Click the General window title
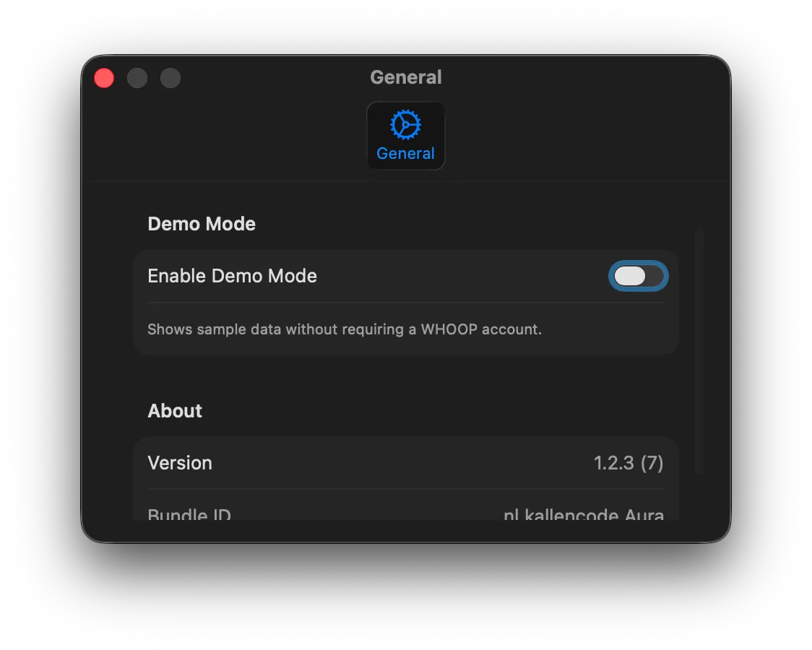The height and width of the screenshot is (650, 812). 405,77
